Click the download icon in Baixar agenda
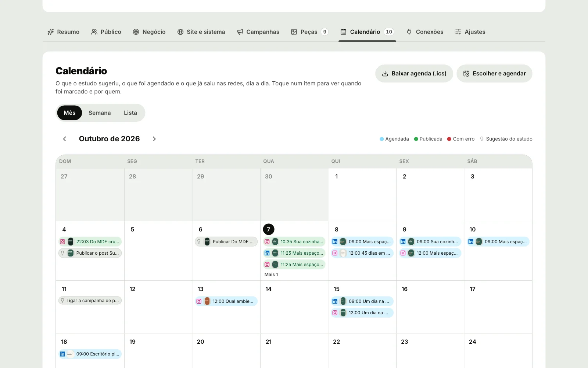The height and width of the screenshot is (368, 588). pyautogui.click(x=385, y=74)
